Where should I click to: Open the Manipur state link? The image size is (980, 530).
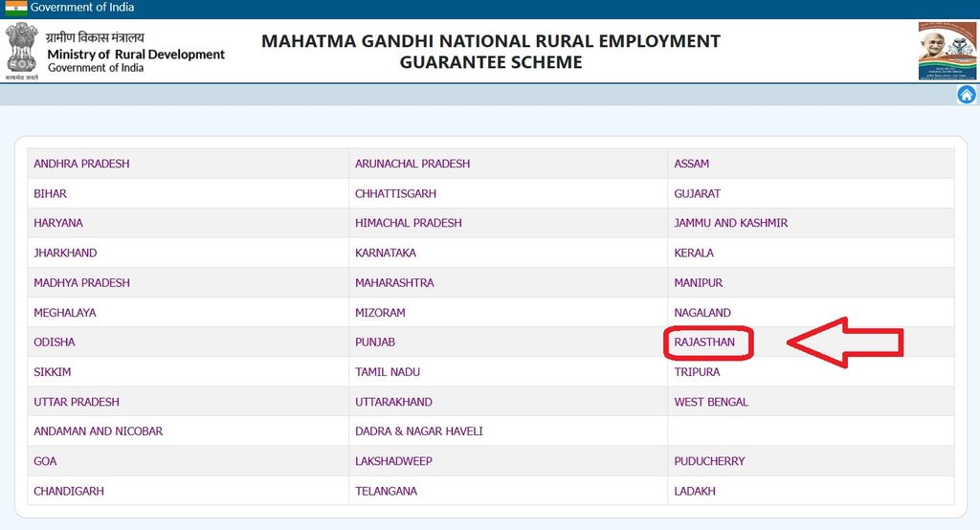(698, 283)
